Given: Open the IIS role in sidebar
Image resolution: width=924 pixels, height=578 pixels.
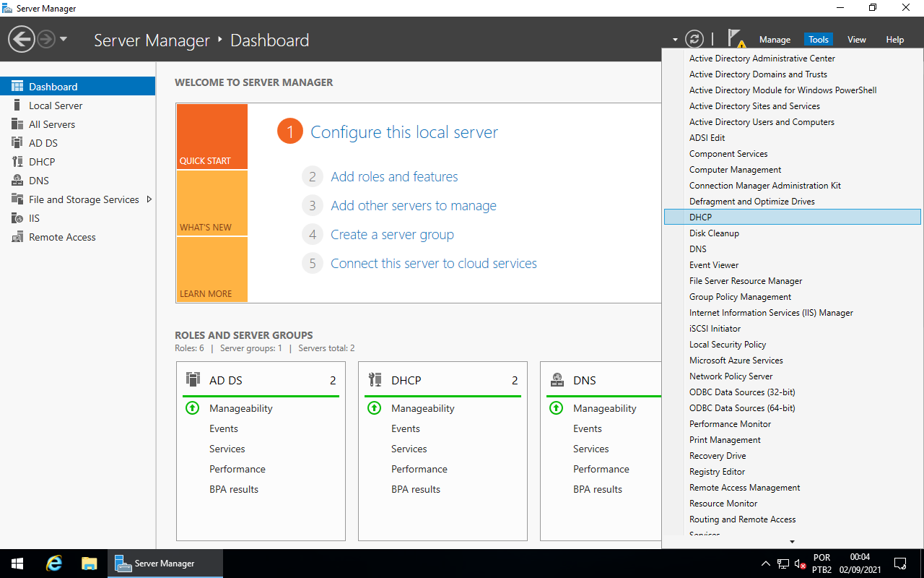Looking at the screenshot, I should pyautogui.click(x=34, y=218).
